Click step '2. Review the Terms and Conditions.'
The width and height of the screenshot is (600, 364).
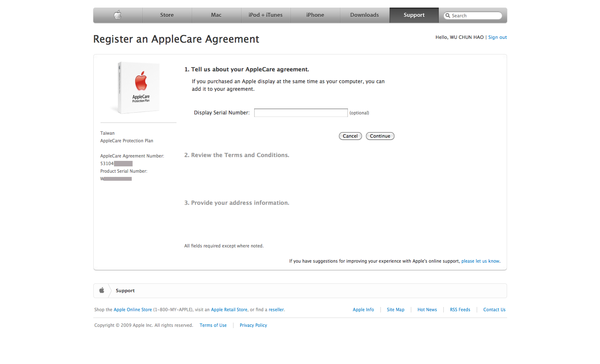pos(236,155)
